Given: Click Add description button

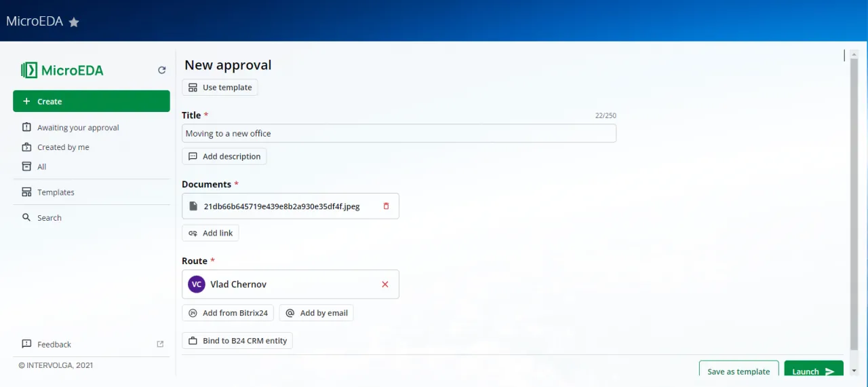Looking at the screenshot, I should pyautogui.click(x=224, y=156).
